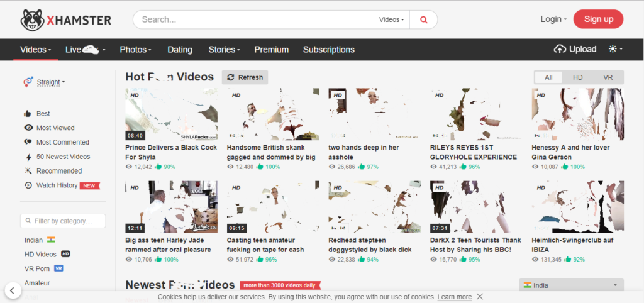Screen dimensions: 644x303
Task: Click the HD badge beside HD Videos
Action: point(65,254)
